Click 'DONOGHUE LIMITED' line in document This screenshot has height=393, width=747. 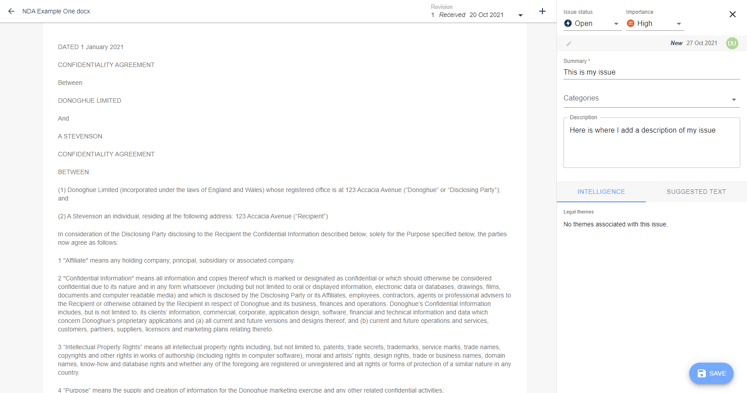(x=90, y=101)
